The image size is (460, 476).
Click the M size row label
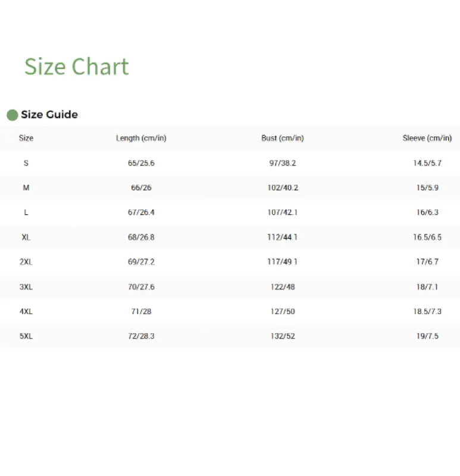pos(26,187)
